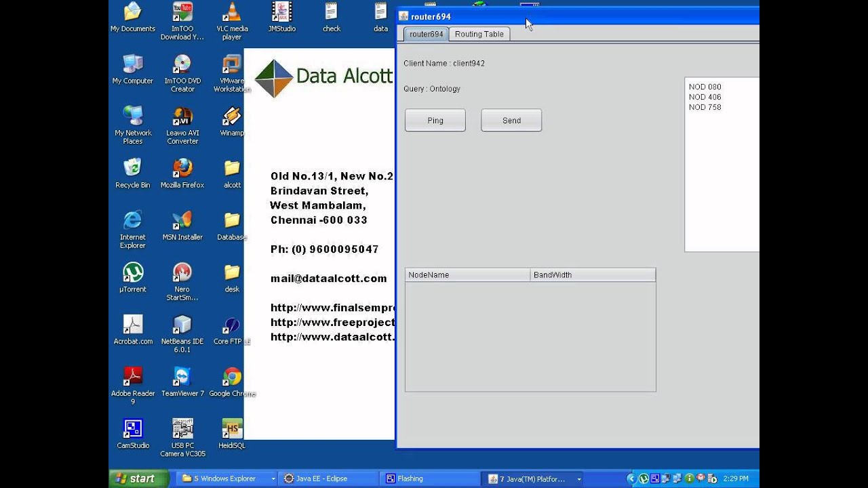This screenshot has width=868, height=488.
Task: Expand the Java(TM) Platform taskbar group arrow
Action: tap(579, 479)
